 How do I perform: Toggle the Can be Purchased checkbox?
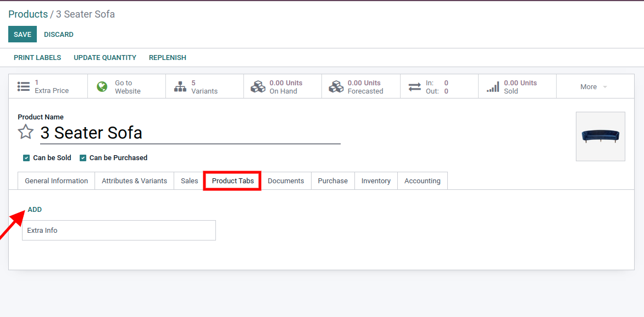[83, 158]
